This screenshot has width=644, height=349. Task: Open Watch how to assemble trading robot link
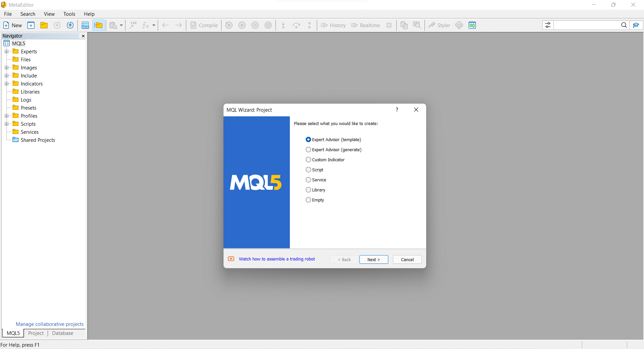(x=277, y=259)
